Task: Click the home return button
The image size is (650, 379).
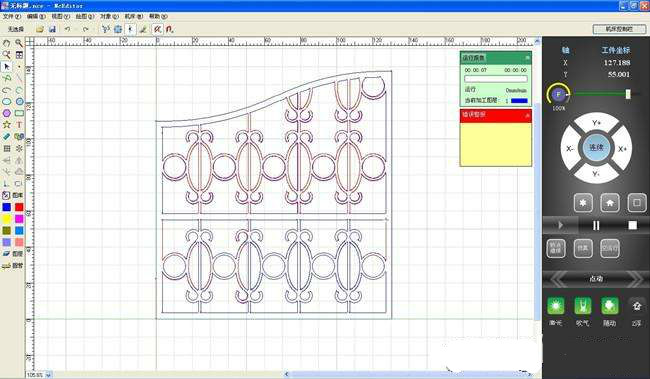Action: pyautogui.click(x=610, y=203)
